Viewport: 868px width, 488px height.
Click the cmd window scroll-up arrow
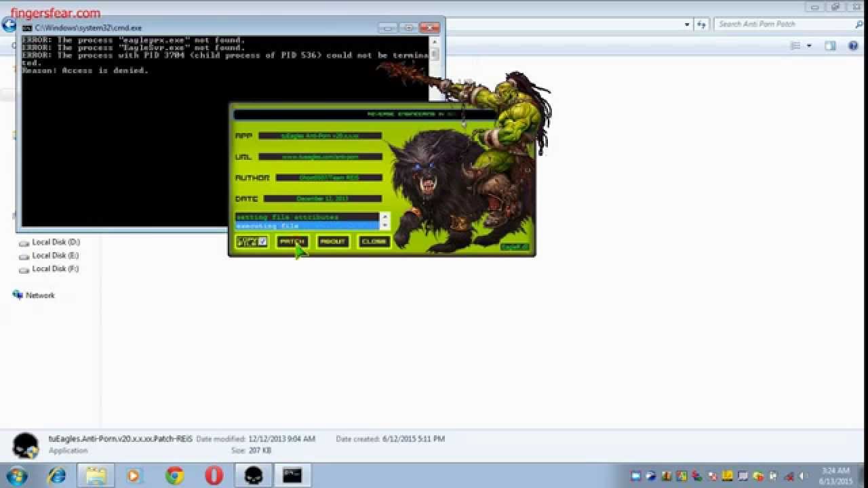(435, 41)
